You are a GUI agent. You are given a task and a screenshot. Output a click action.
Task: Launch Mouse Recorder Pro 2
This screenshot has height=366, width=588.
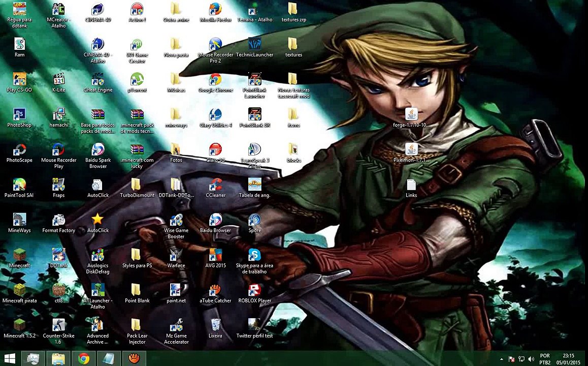pos(215,44)
